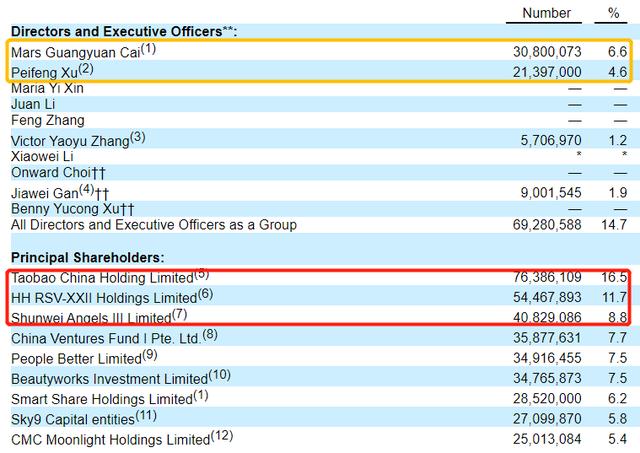
Task: Click the name Jiawei Gan
Action: coord(44,193)
